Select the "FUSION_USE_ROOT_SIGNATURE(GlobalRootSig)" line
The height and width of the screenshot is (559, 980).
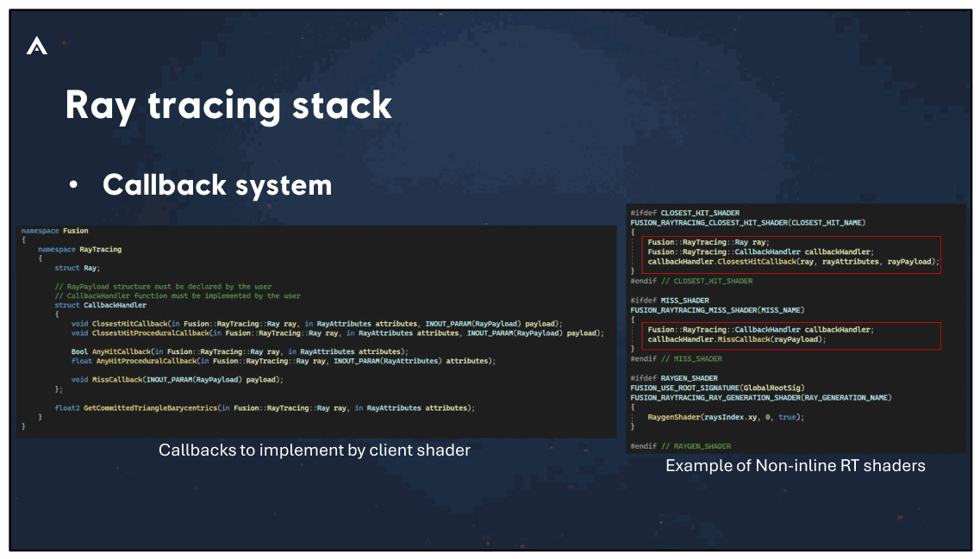(717, 388)
